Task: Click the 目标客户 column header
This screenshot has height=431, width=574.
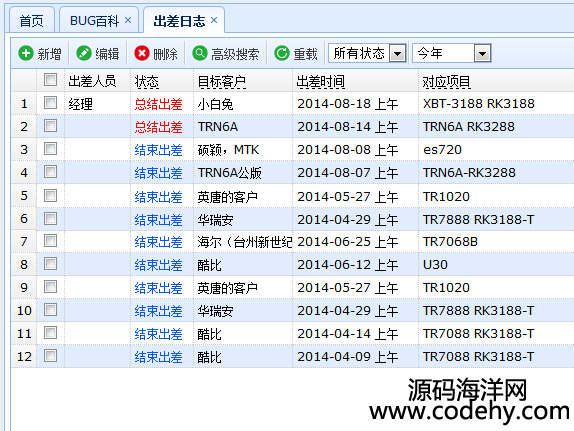Action: (221, 82)
